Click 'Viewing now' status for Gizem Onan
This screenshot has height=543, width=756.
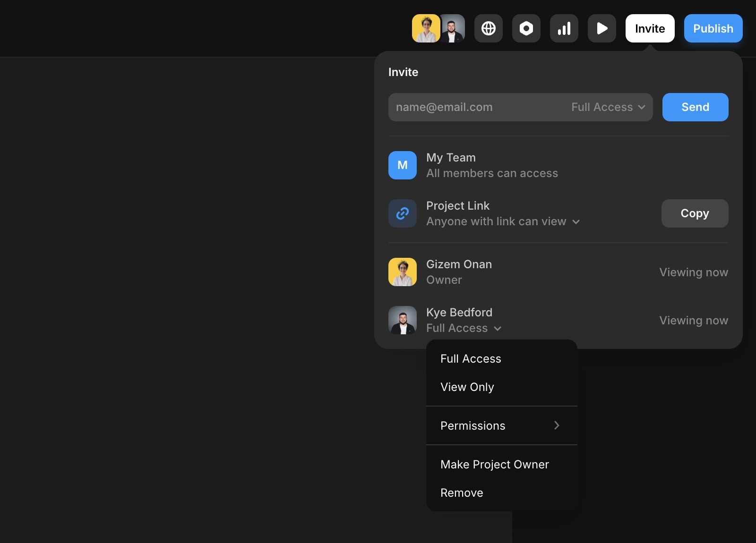pyautogui.click(x=694, y=272)
